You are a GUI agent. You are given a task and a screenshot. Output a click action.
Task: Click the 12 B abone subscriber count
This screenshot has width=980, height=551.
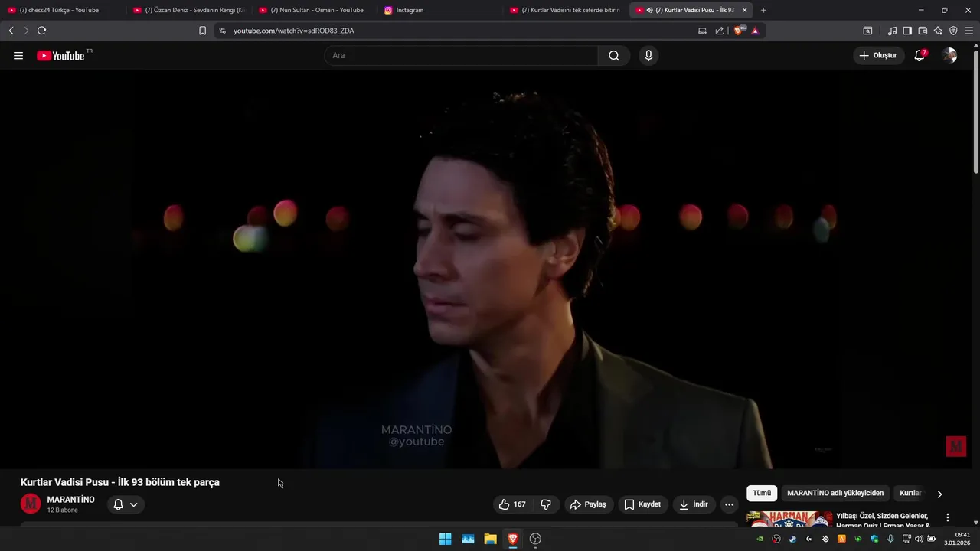pyautogui.click(x=63, y=510)
